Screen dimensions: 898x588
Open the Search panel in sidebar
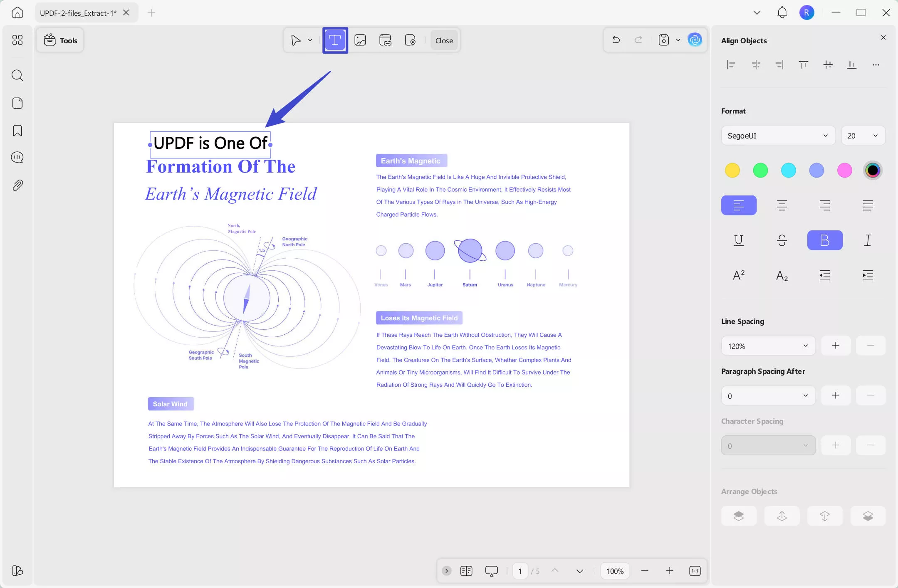(x=17, y=75)
